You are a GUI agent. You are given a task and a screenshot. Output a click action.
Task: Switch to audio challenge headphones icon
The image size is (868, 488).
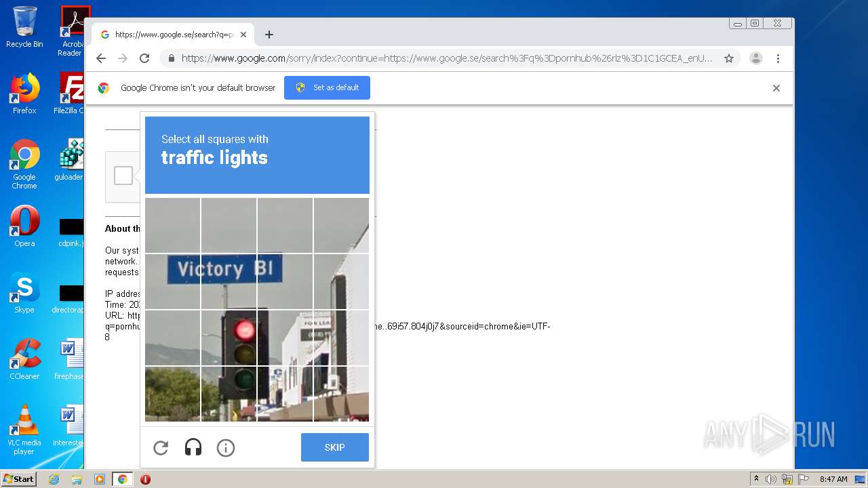pyautogui.click(x=193, y=447)
